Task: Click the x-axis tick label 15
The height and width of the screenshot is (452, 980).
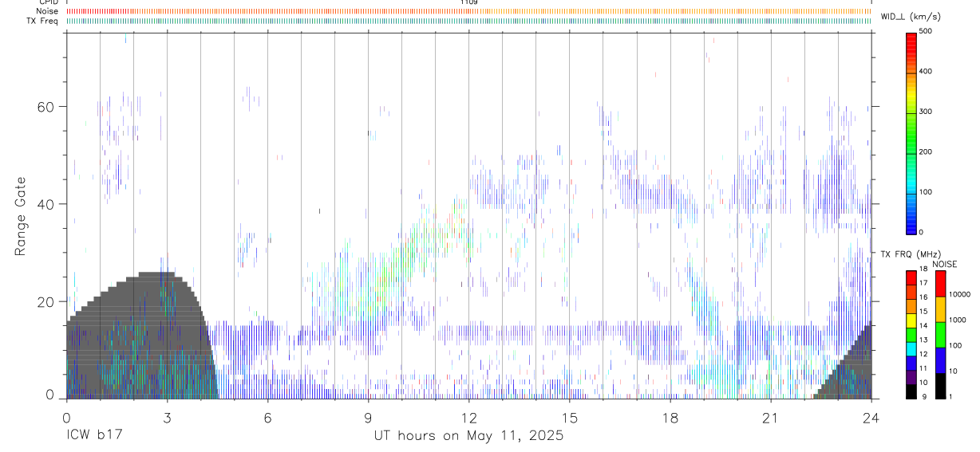Action: [x=569, y=418]
